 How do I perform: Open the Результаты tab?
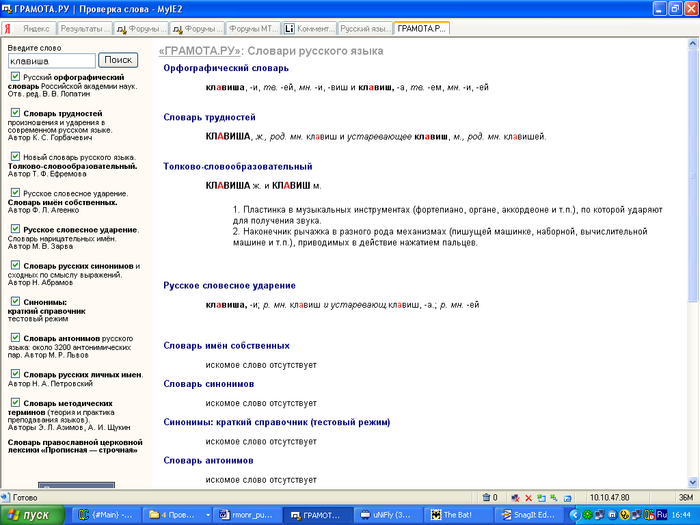point(85,29)
